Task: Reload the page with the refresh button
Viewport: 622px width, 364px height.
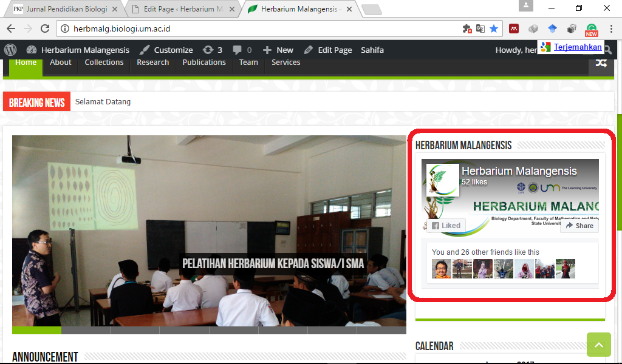Action: (x=44, y=29)
